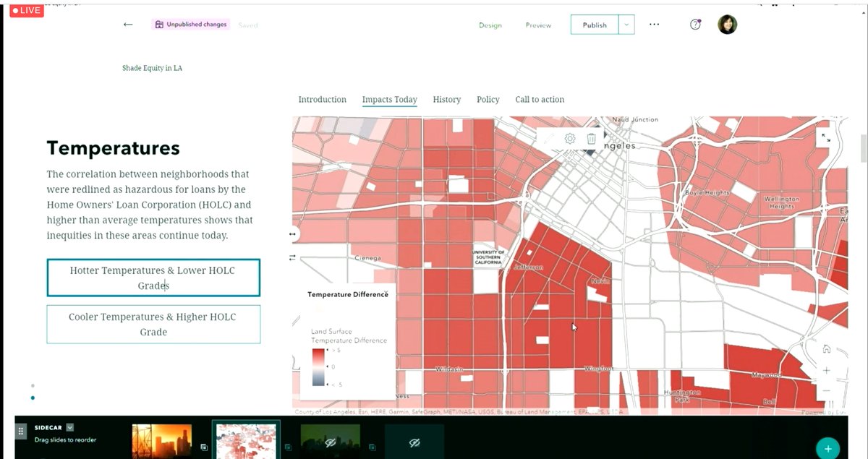Click the Cienega map label
This screenshot has width=868, height=459.
click(367, 258)
